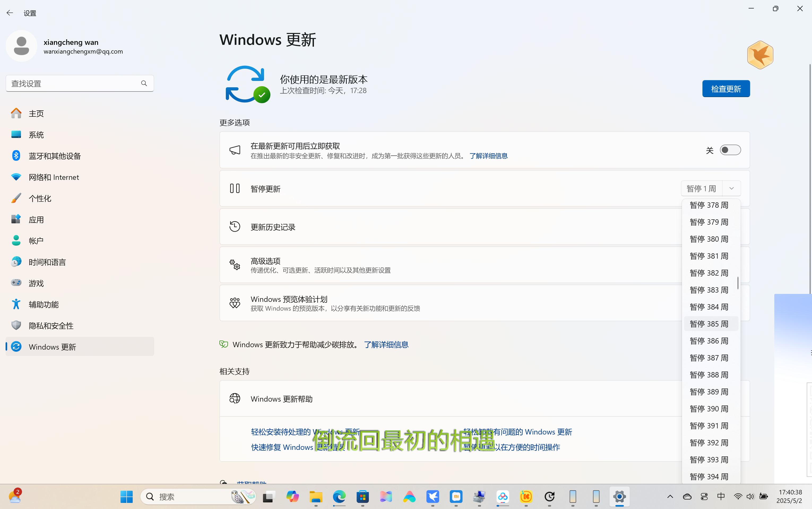Show hidden tray icons chevron
Image resolution: width=812 pixels, height=509 pixels.
(670, 497)
